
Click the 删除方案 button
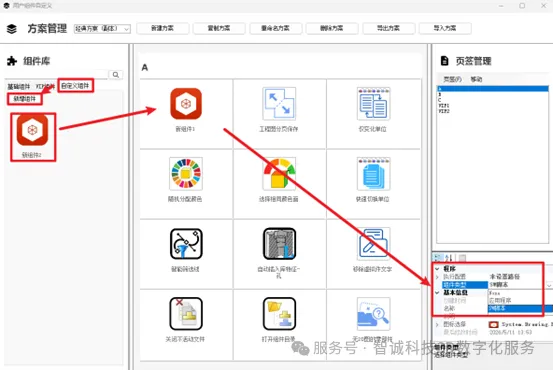coord(332,28)
